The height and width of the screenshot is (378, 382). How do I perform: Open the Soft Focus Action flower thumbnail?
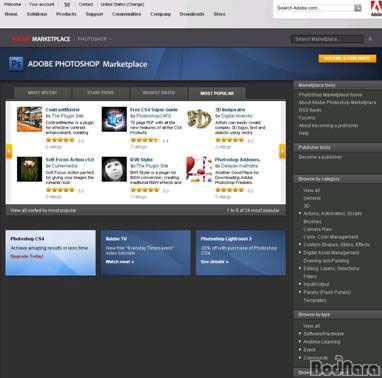[x=29, y=169]
